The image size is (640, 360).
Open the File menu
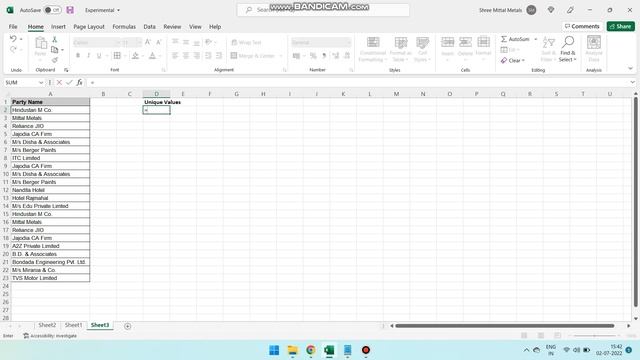[13, 27]
